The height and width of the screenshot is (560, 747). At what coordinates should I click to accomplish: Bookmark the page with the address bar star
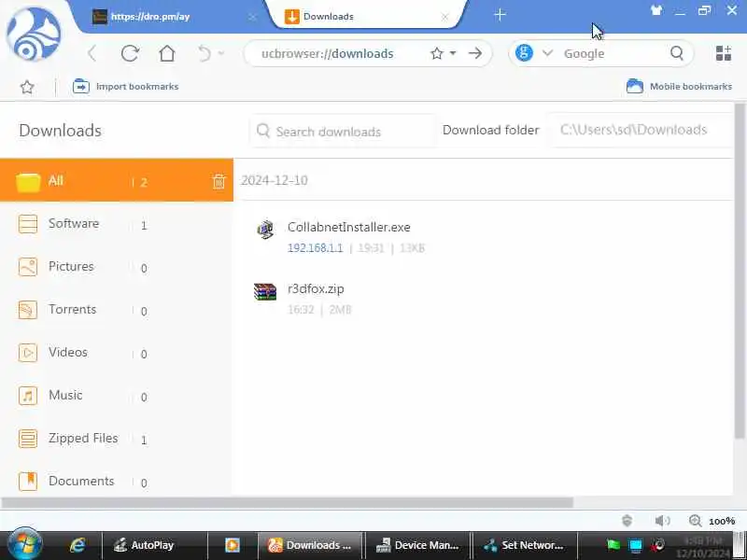click(x=436, y=53)
